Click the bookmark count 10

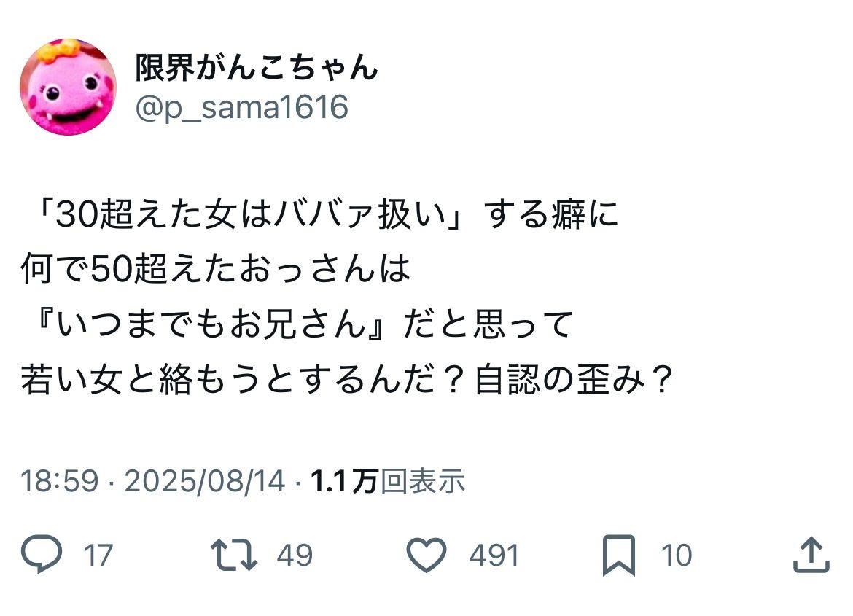pos(676,555)
